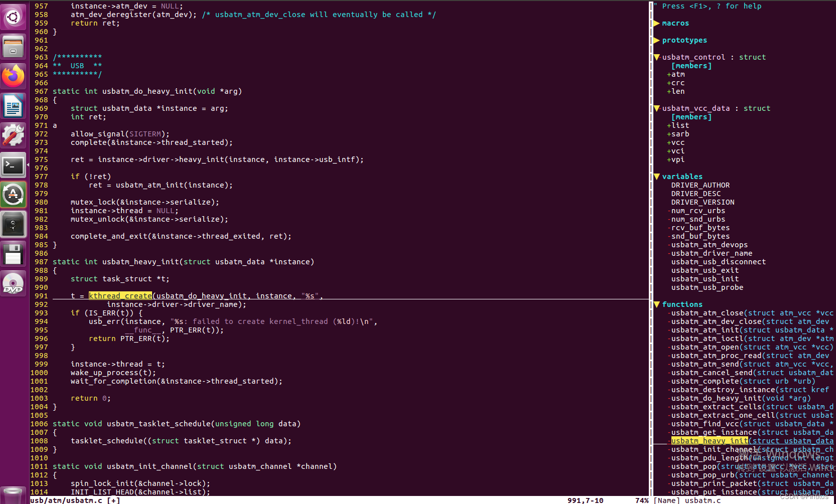The width and height of the screenshot is (836, 504).
Task: Select the DRIVER_AUTHOR variable tag
Action: [701, 185]
